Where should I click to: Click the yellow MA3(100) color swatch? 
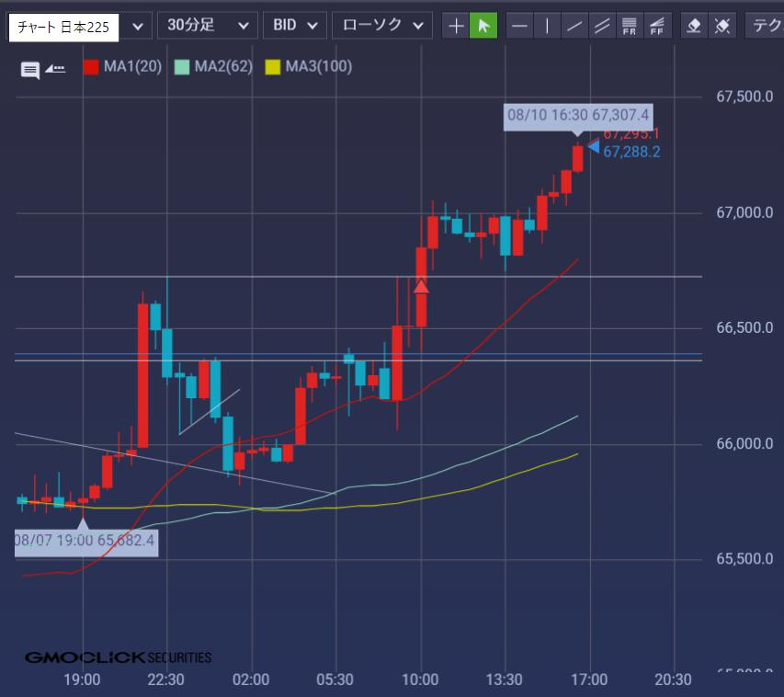point(272,67)
